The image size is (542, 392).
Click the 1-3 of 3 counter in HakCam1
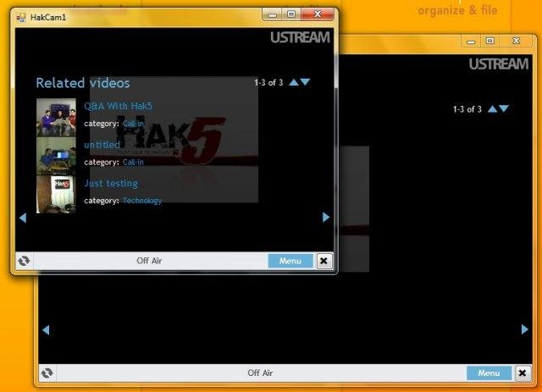268,83
